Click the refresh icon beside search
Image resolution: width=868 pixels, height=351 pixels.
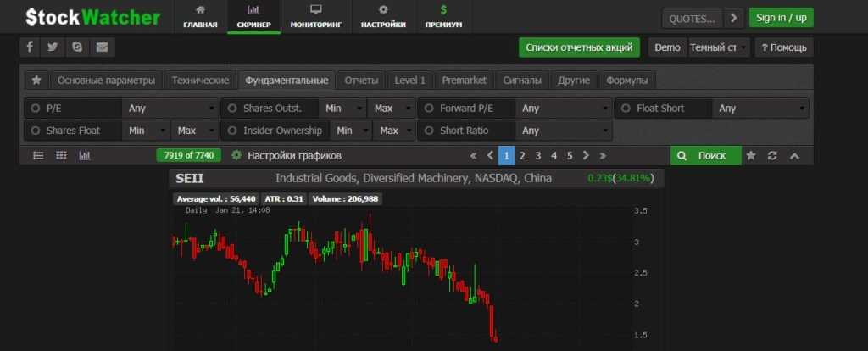[772, 156]
